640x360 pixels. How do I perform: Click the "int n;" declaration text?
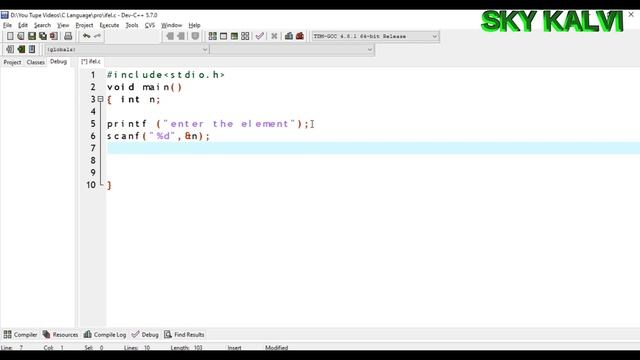[x=140, y=100]
